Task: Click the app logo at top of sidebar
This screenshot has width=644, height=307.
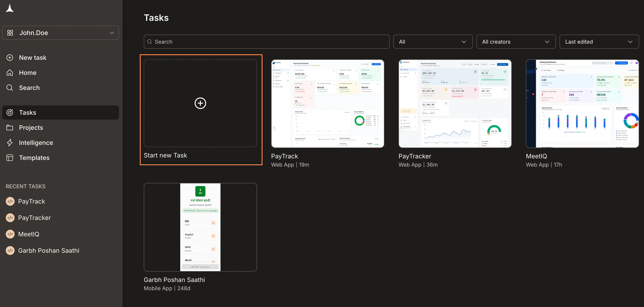Action: point(10,8)
